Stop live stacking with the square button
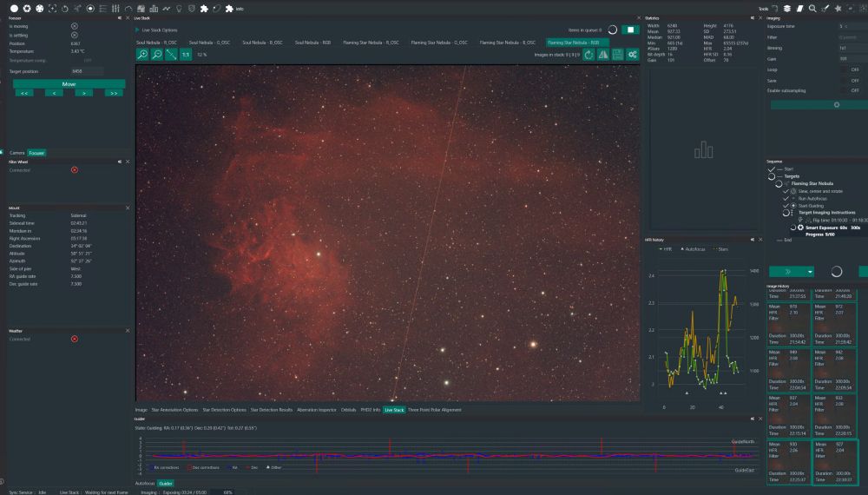868x495 pixels. pos(630,30)
